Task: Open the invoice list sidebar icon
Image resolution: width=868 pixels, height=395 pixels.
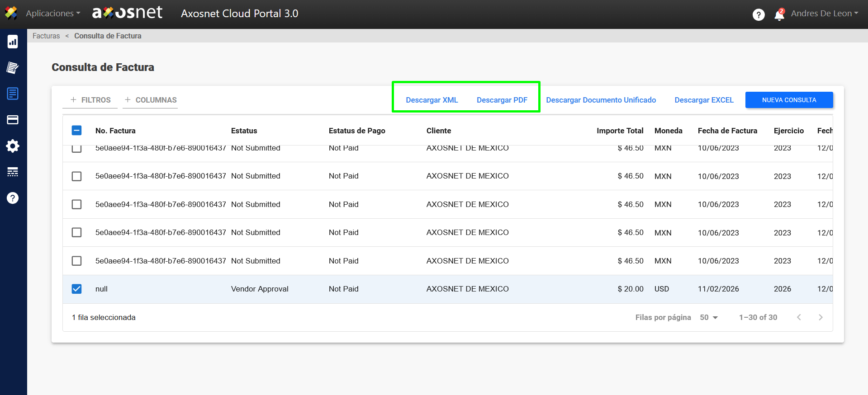Action: pyautogui.click(x=13, y=94)
